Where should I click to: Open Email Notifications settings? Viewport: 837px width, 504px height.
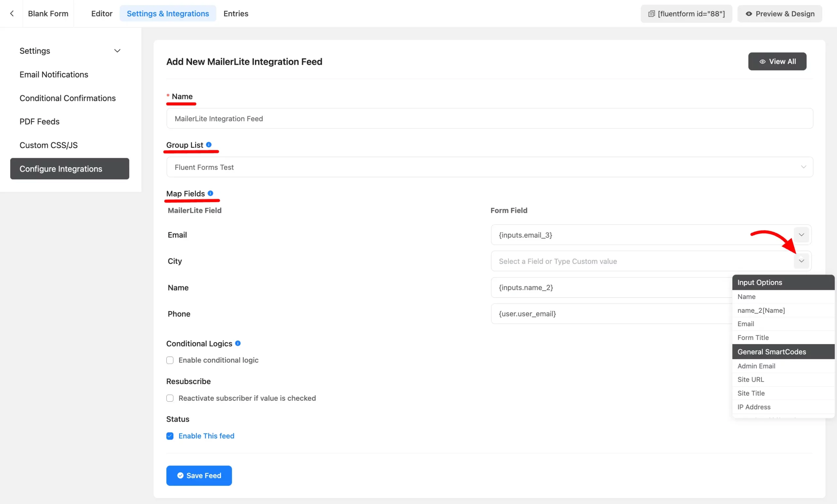coord(54,75)
